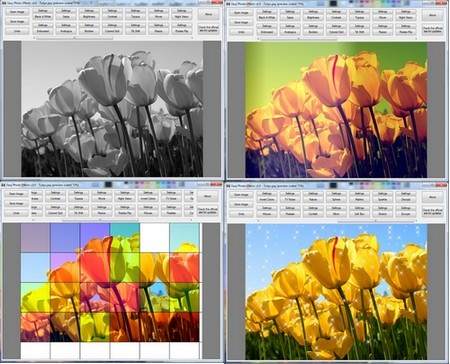Click Check official site for updates in top-right window
This screenshot has width=450, height=364.
tap(432, 29)
